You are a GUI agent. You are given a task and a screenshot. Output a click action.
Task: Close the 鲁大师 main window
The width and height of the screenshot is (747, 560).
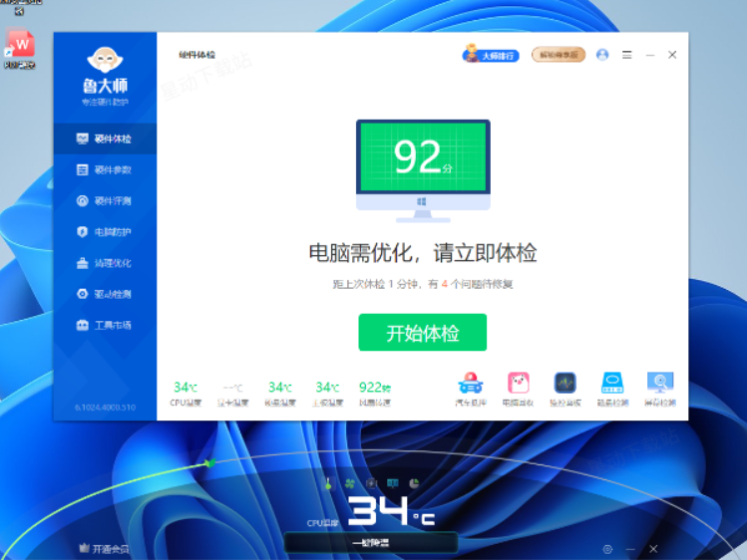pos(672,55)
